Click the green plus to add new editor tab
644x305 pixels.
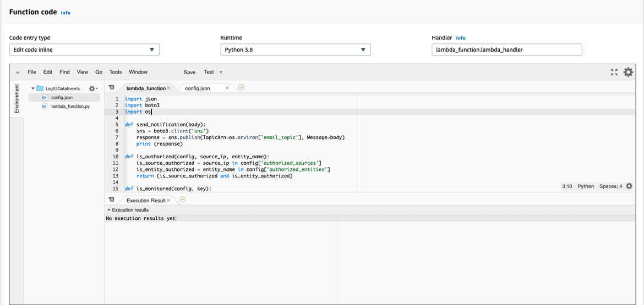point(241,87)
